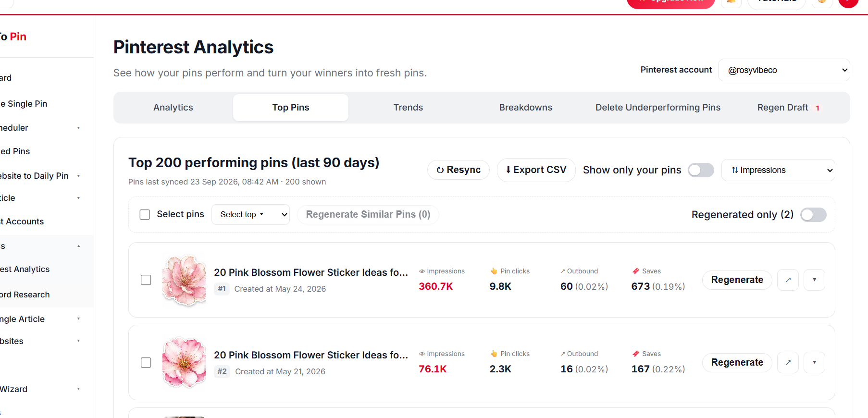
Task: Regenerate pin #1
Action: point(737,280)
